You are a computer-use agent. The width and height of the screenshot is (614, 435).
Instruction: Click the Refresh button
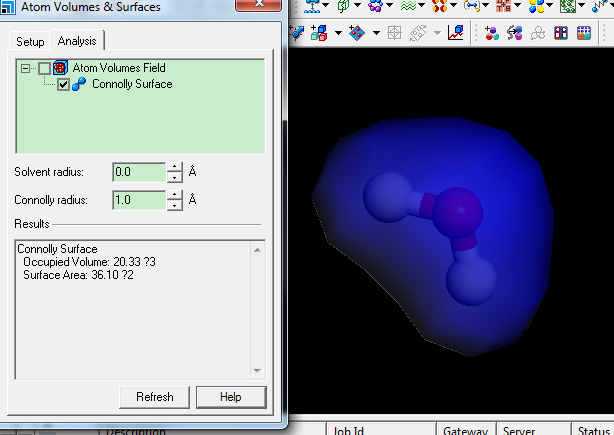155,397
